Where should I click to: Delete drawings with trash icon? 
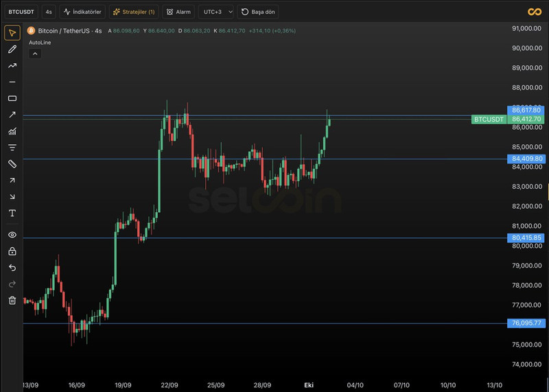coord(12,300)
